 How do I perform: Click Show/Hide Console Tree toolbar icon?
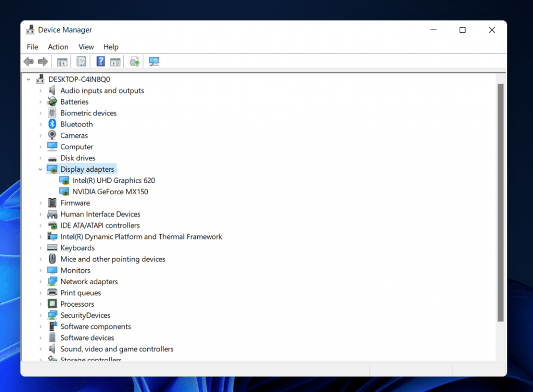62,62
